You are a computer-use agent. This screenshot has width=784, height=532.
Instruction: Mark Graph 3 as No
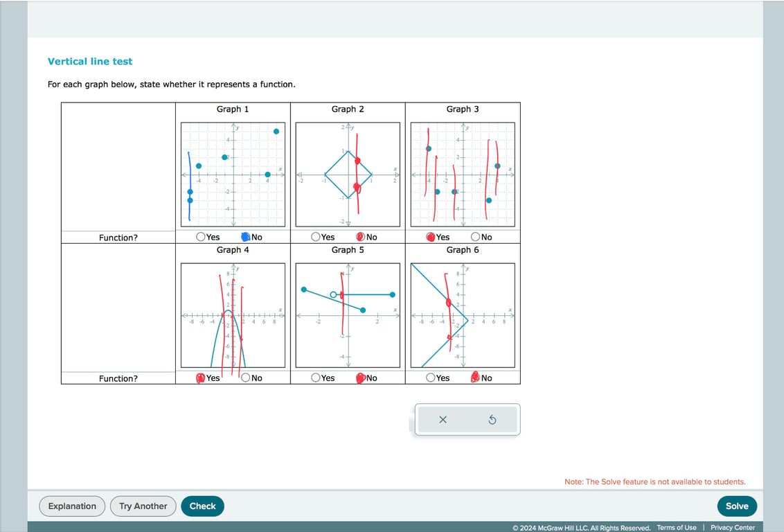coord(476,237)
